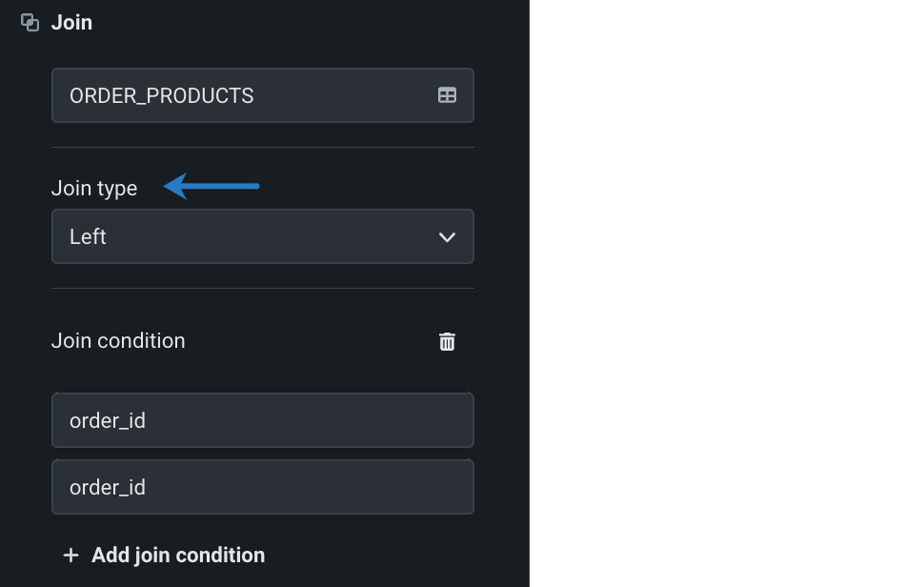924x587 pixels.
Task: Click the ORDER_PRODUCTS text
Action: (x=162, y=95)
